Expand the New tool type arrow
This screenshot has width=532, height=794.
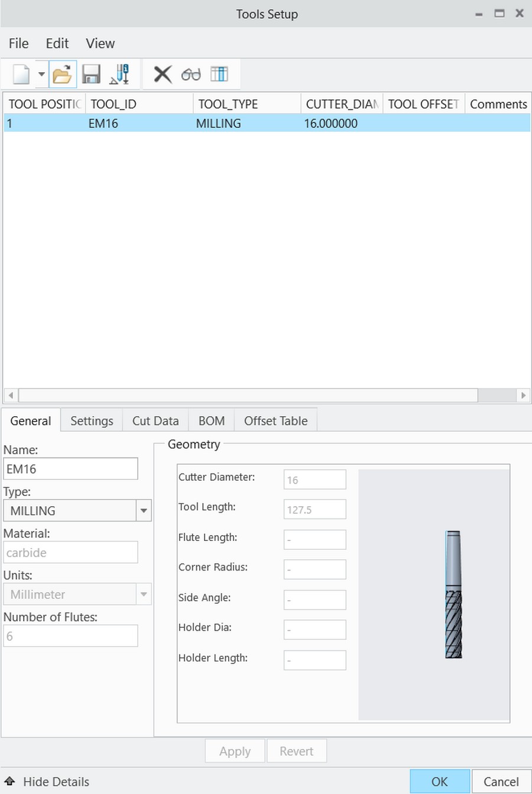41,74
